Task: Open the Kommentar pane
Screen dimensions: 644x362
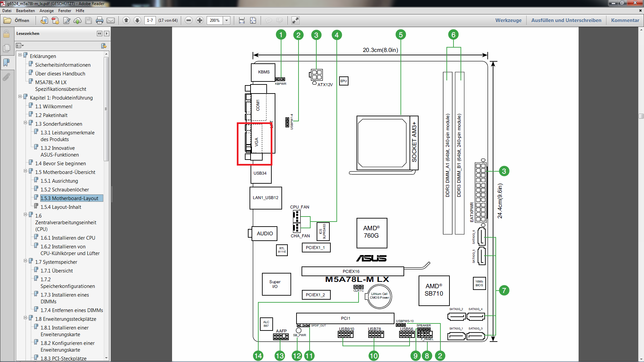Action: pyautogui.click(x=625, y=20)
